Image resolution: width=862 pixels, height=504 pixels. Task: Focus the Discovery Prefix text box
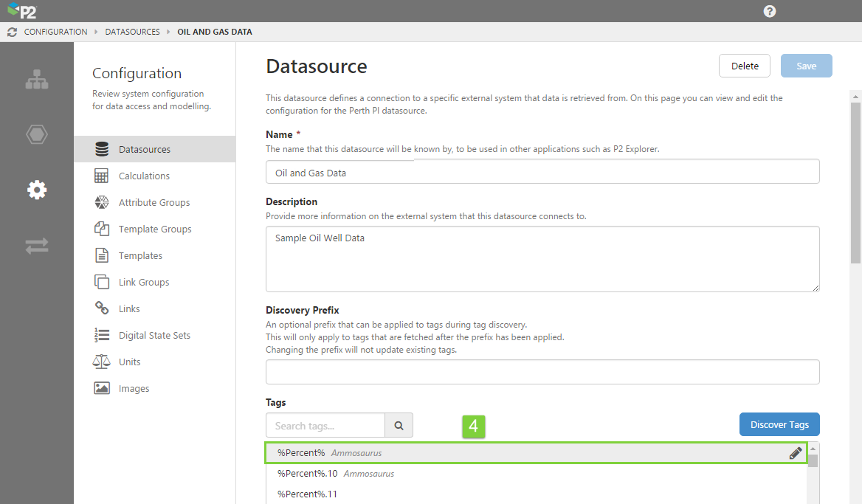coord(542,372)
